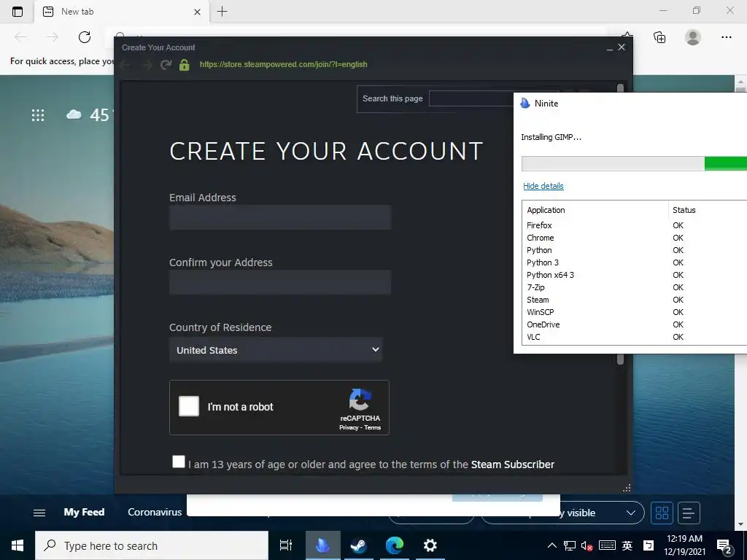Screen dimensions: 747x560
Task: Open the notification center icon
Action: (x=724, y=545)
